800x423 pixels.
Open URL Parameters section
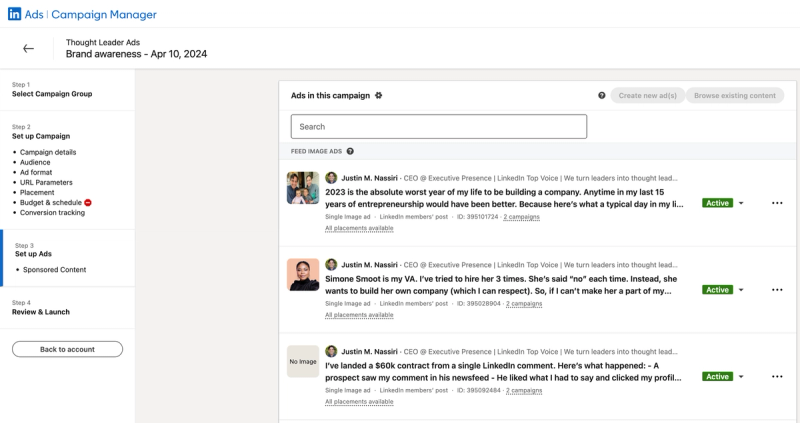(x=46, y=182)
